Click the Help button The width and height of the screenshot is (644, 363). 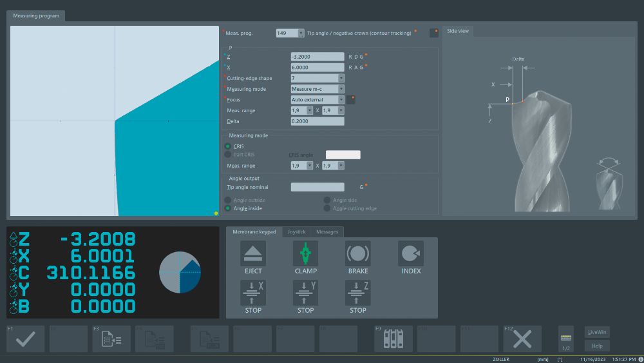597,346
